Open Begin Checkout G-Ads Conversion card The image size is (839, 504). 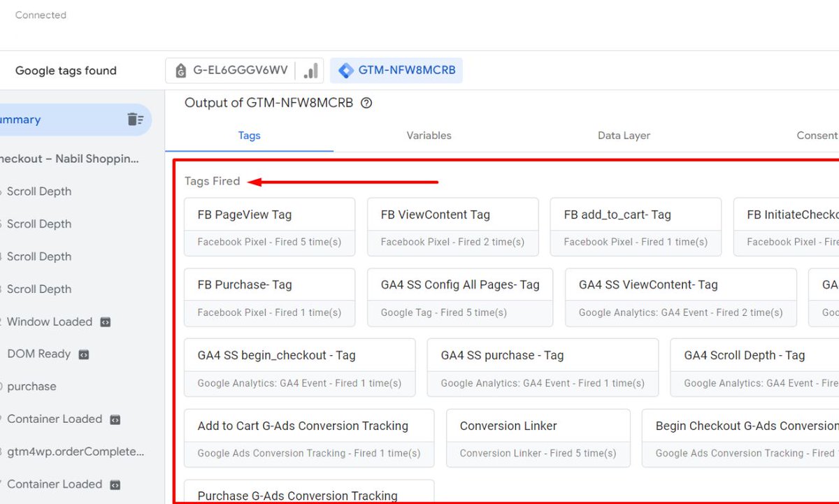(740, 438)
